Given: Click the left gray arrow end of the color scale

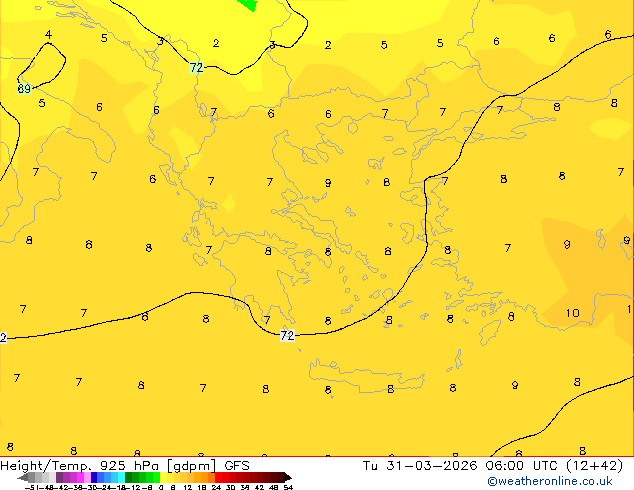Looking at the screenshot, I should [23, 477].
